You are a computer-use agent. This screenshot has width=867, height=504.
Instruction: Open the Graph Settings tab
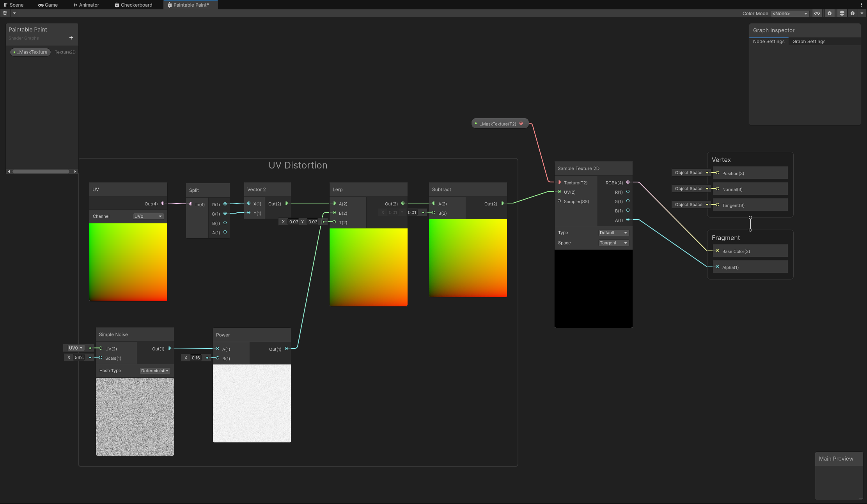click(x=809, y=41)
